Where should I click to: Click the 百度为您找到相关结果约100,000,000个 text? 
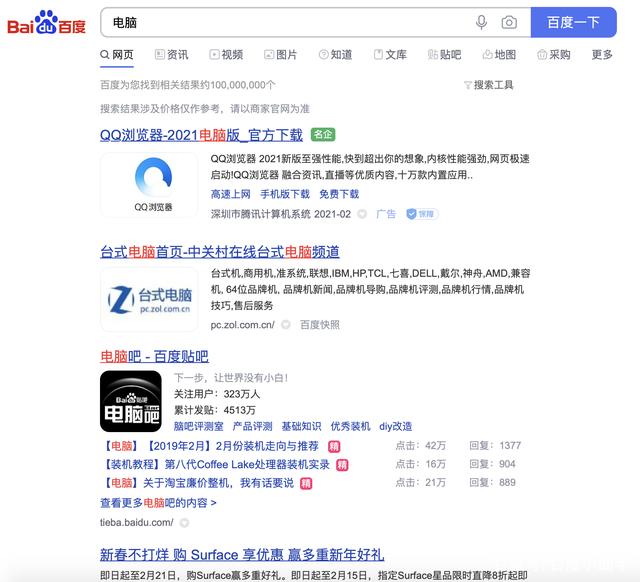[x=188, y=85]
